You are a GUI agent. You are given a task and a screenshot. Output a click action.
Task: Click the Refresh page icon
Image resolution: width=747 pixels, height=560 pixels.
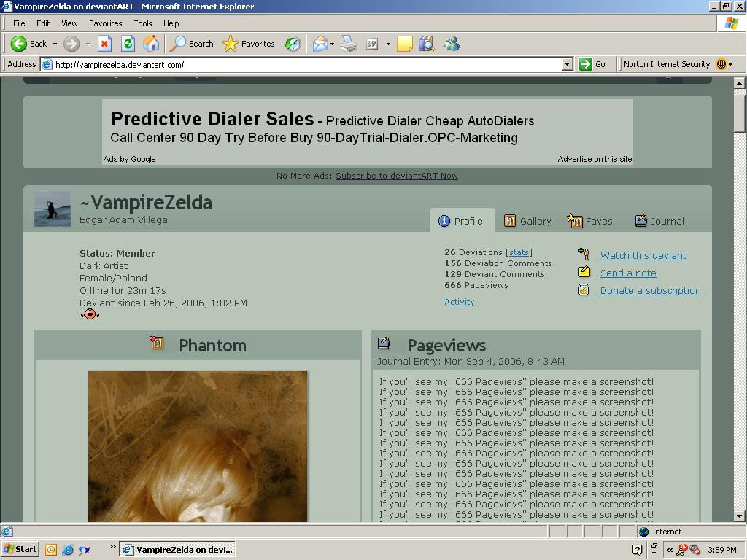128,44
